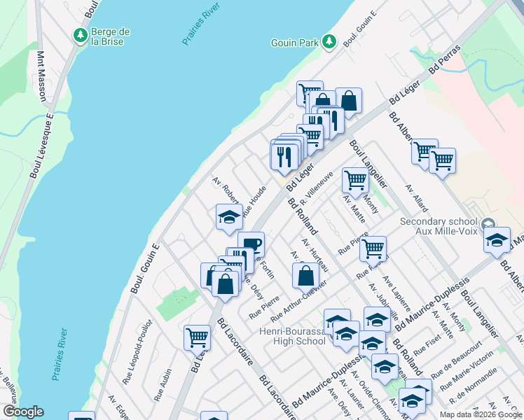The image size is (524, 420).
Task: Click the 'Boul Lévesque E' label
Action: coord(41,146)
